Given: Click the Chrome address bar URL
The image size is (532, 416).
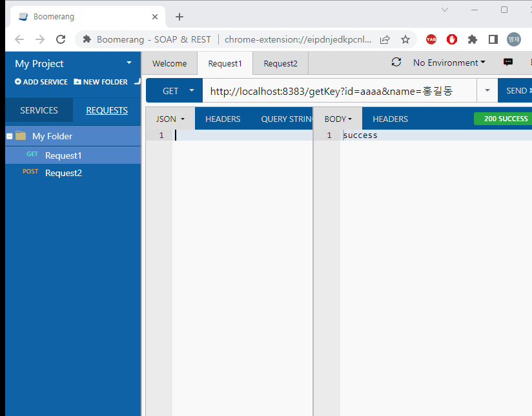Looking at the screenshot, I should [298, 40].
